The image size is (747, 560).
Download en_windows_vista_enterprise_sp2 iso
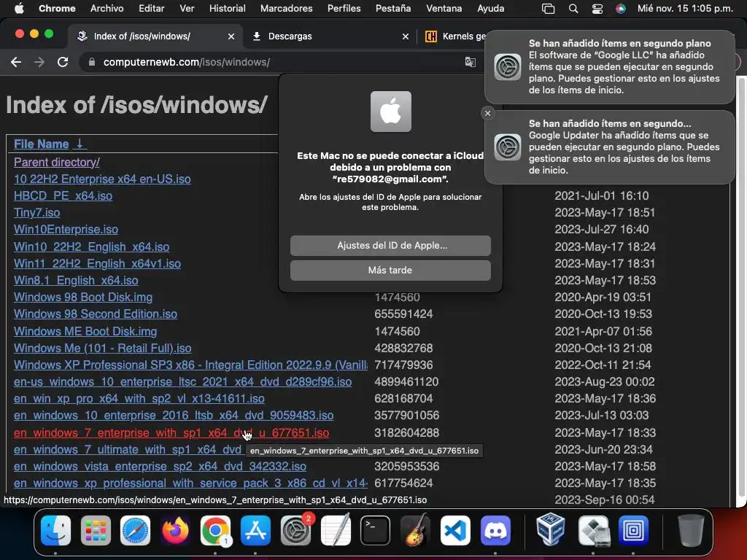pos(160,467)
